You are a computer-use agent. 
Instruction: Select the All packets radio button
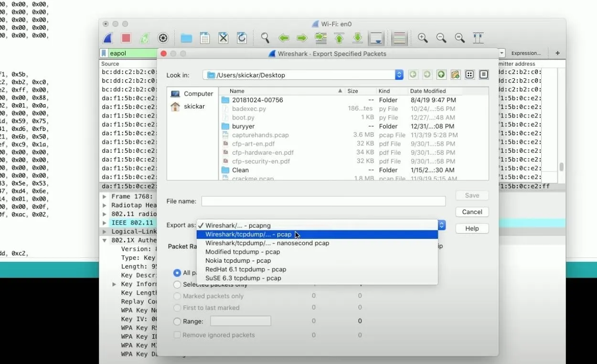[177, 273]
